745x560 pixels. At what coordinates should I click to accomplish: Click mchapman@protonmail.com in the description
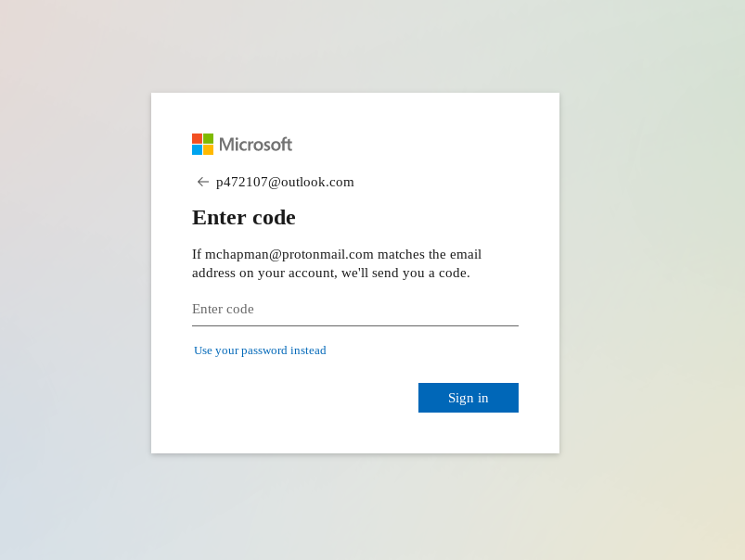tap(289, 255)
